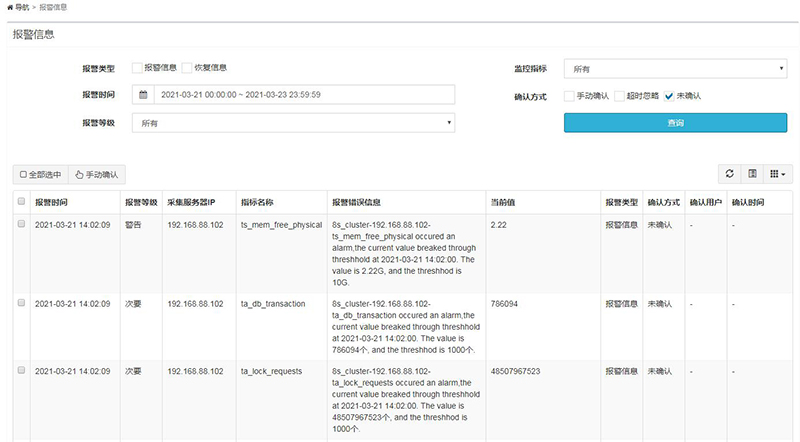The image size is (800, 442).
Task: Open the columns grid dropdown icon
Action: 778,174
